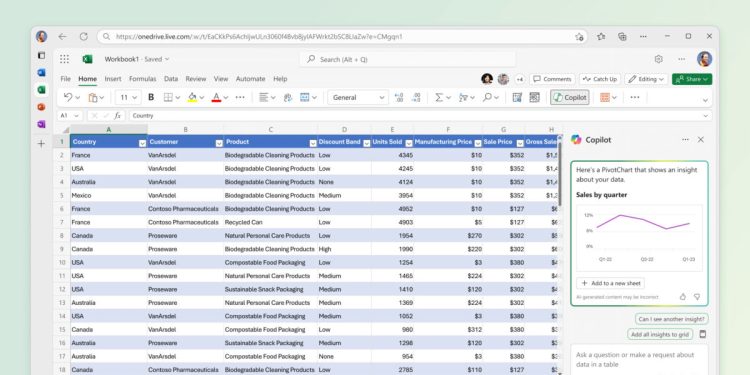Click the green Share button

coord(692,79)
